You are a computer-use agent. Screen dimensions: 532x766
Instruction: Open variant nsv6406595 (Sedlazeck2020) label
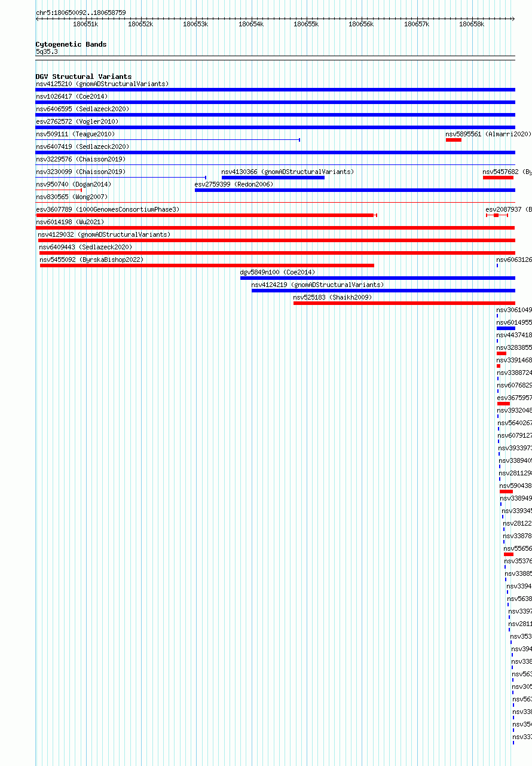tap(82, 109)
